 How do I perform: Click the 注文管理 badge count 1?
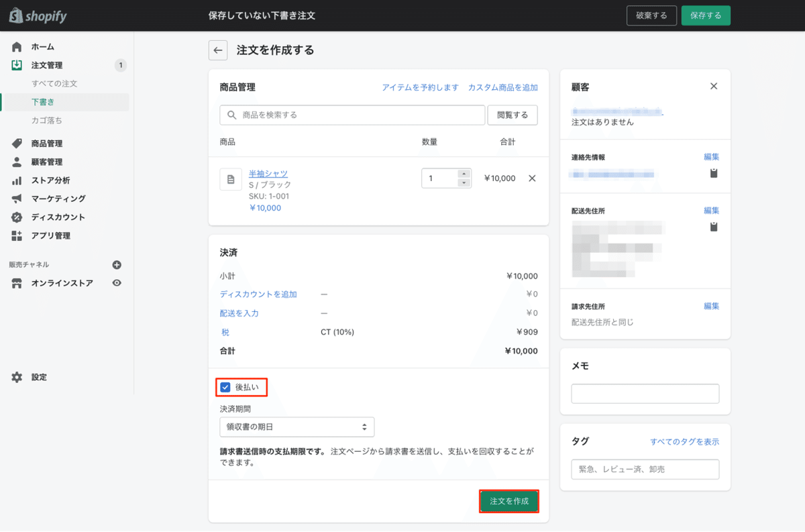click(120, 65)
